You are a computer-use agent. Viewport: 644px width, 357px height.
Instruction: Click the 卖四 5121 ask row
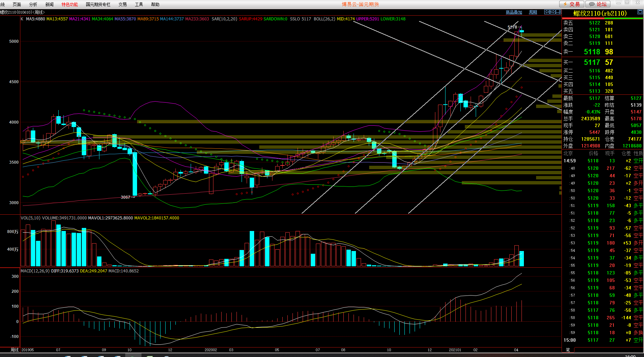click(603, 30)
